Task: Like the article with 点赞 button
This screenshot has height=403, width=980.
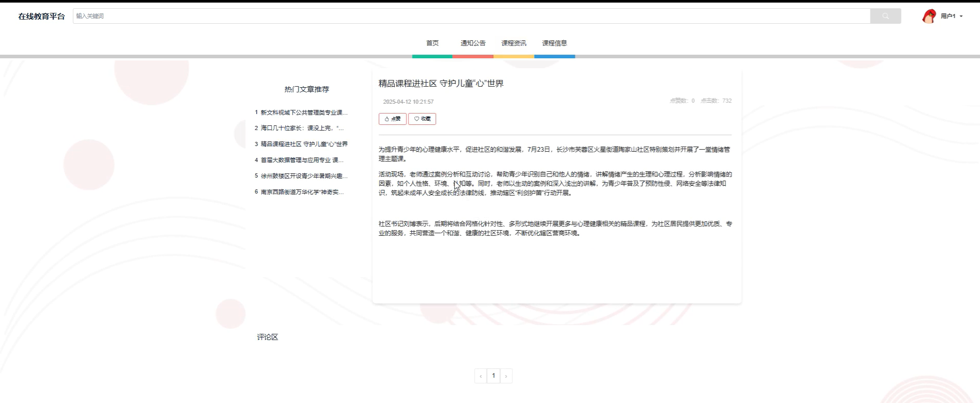Action: 393,119
